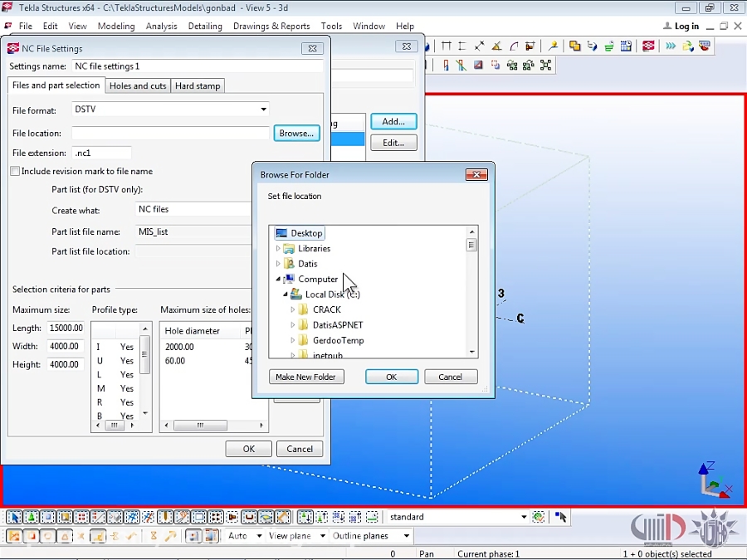Screen dimensions: 747x560
Task: Click Cancel in Browse For Folder dialog
Action: tap(450, 377)
